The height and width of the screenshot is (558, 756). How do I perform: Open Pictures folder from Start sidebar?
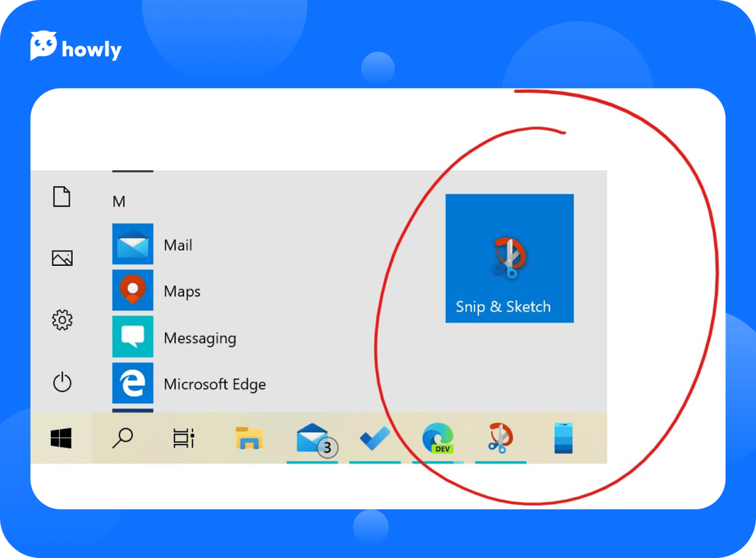(x=62, y=258)
